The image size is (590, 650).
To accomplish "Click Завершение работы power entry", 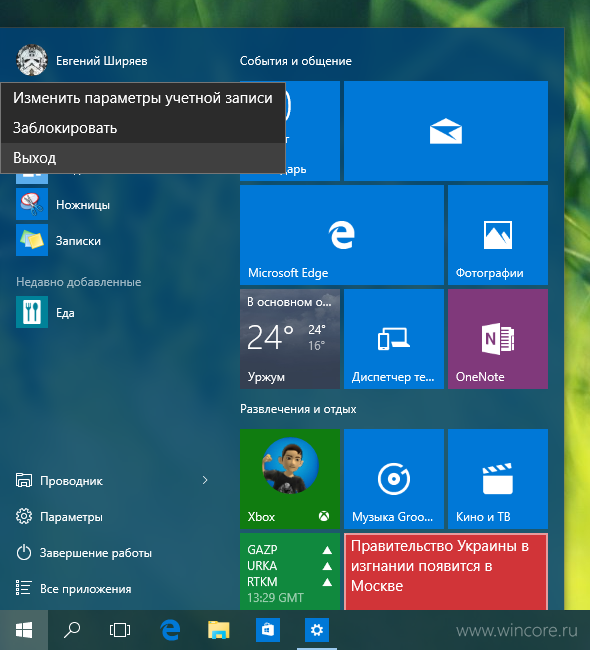I will pyautogui.click(x=112, y=553).
